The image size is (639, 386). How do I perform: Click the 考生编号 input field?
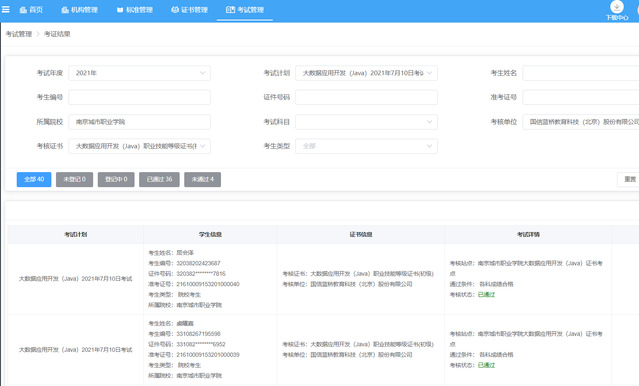[x=139, y=97]
